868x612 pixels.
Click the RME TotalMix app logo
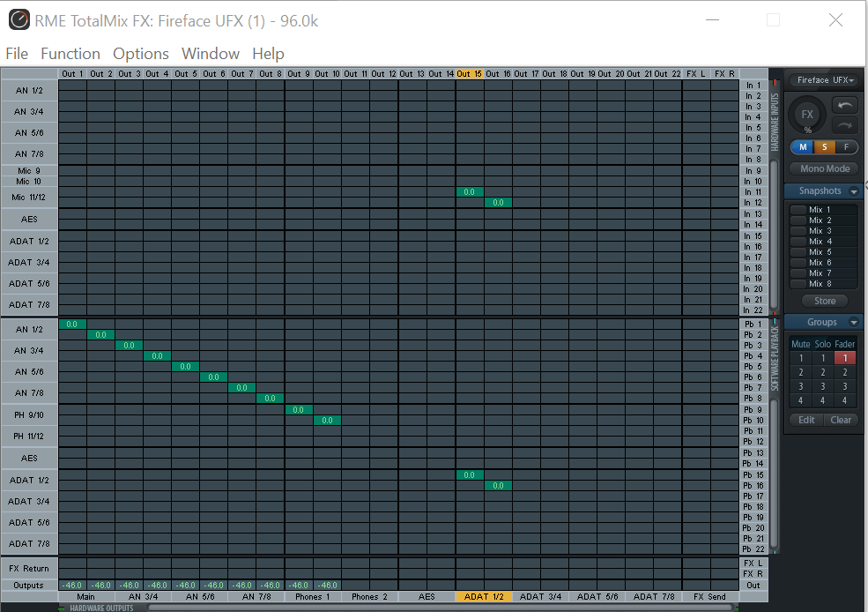[19, 20]
